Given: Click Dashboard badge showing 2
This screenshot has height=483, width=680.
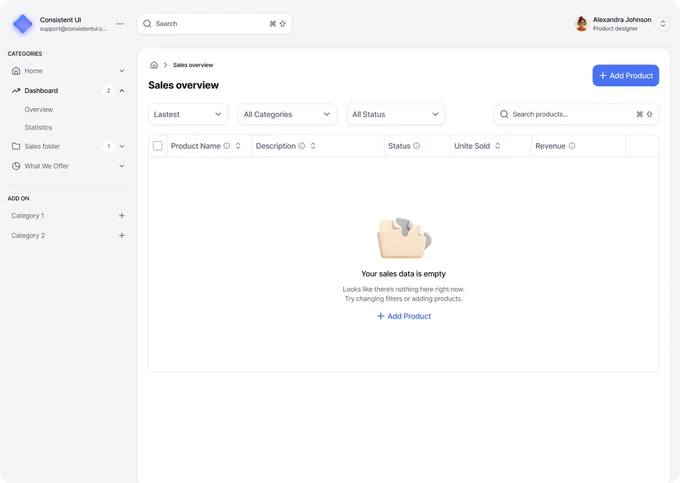Looking at the screenshot, I should (x=108, y=91).
